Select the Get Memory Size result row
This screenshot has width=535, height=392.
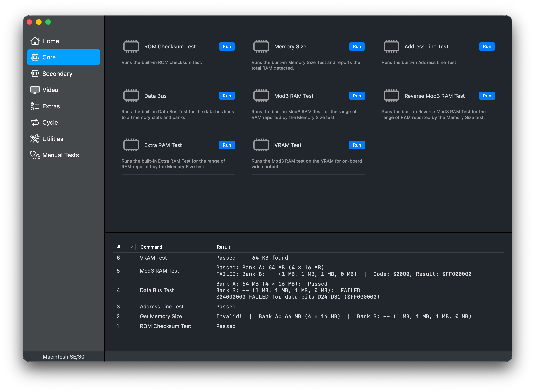161,316
